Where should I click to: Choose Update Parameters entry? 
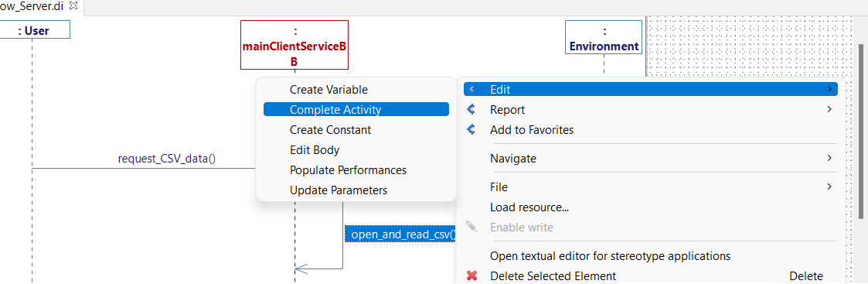pyautogui.click(x=356, y=190)
